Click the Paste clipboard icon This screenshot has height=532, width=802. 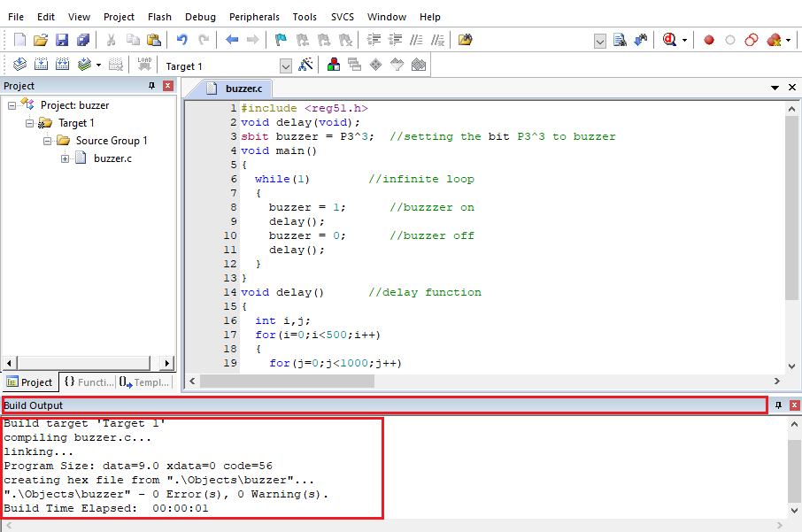[x=153, y=40]
